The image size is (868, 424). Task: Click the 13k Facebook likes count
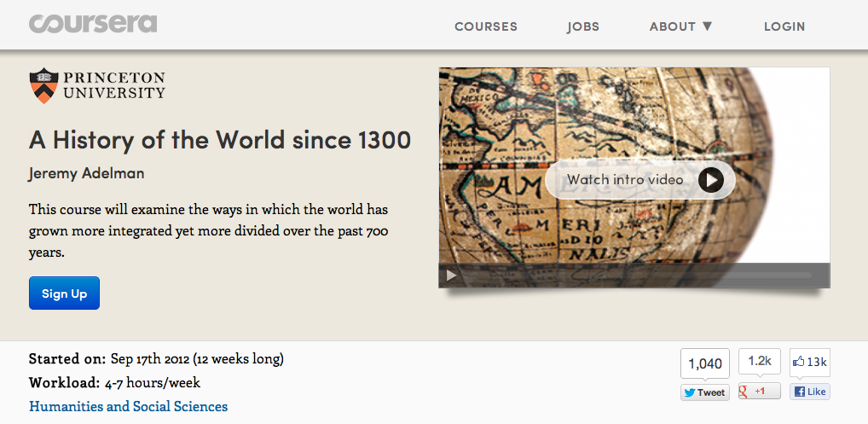click(x=810, y=362)
